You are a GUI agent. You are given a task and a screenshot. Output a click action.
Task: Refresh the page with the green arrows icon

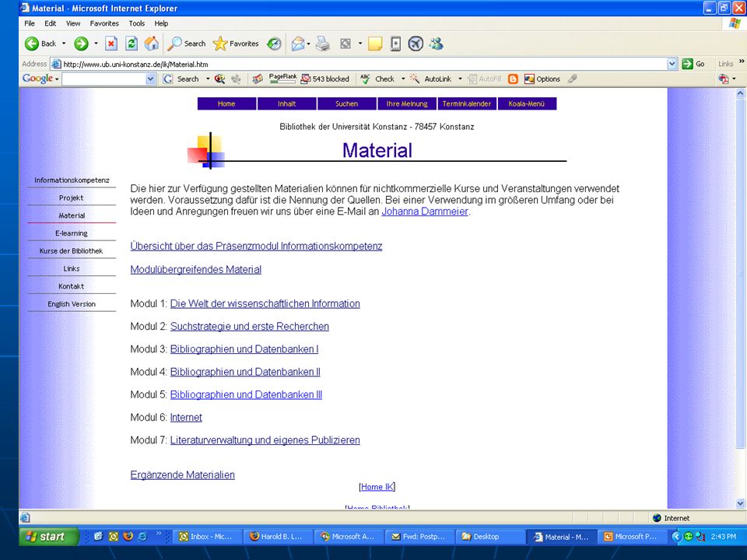[x=132, y=44]
